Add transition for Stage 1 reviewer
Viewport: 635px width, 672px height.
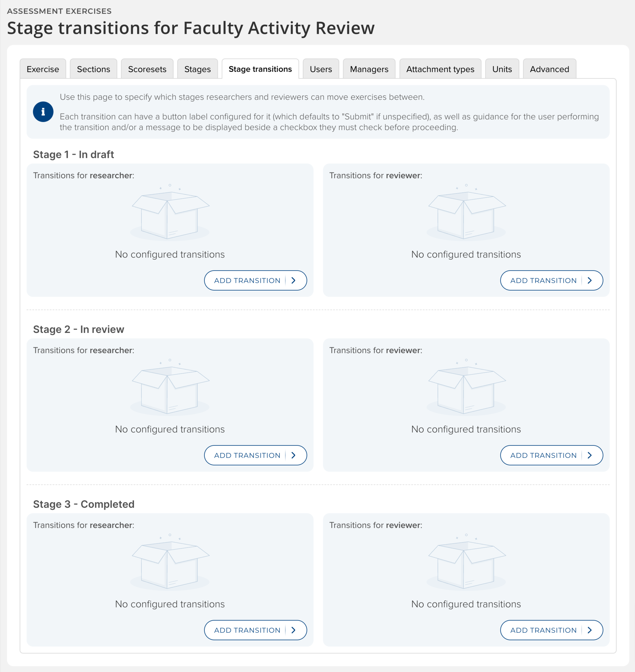point(551,280)
